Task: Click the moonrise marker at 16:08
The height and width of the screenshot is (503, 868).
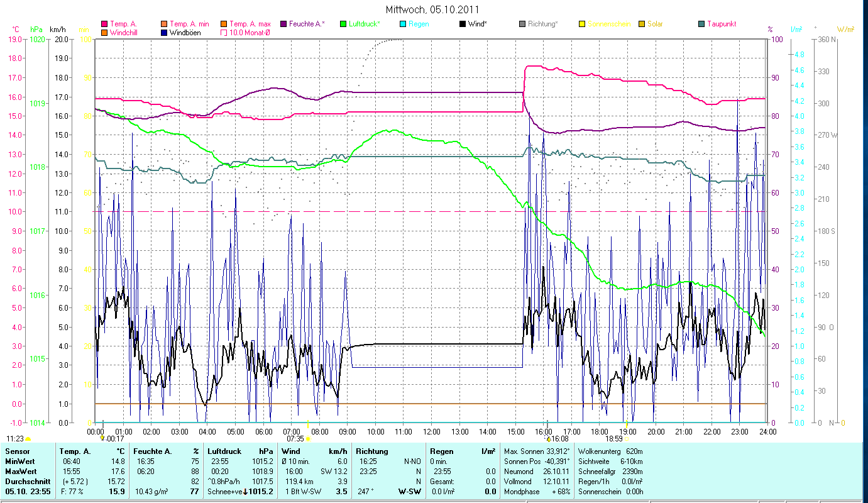Action: pos(548,438)
